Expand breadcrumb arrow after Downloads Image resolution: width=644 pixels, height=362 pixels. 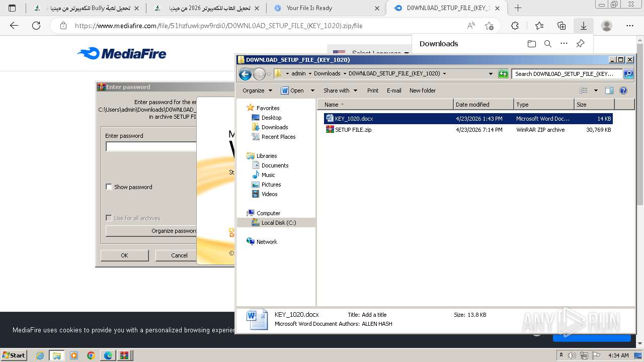(344, 73)
